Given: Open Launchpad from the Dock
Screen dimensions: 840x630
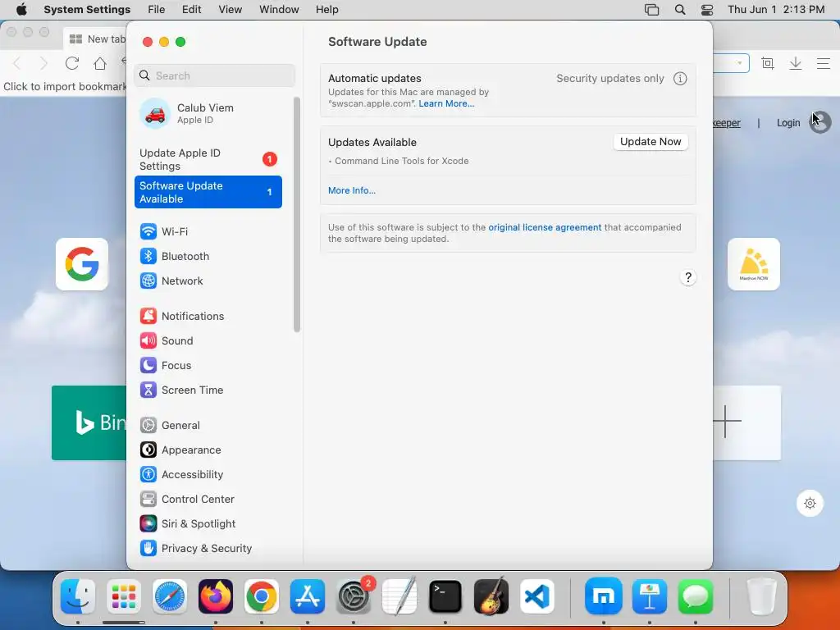Looking at the screenshot, I should coord(124,596).
